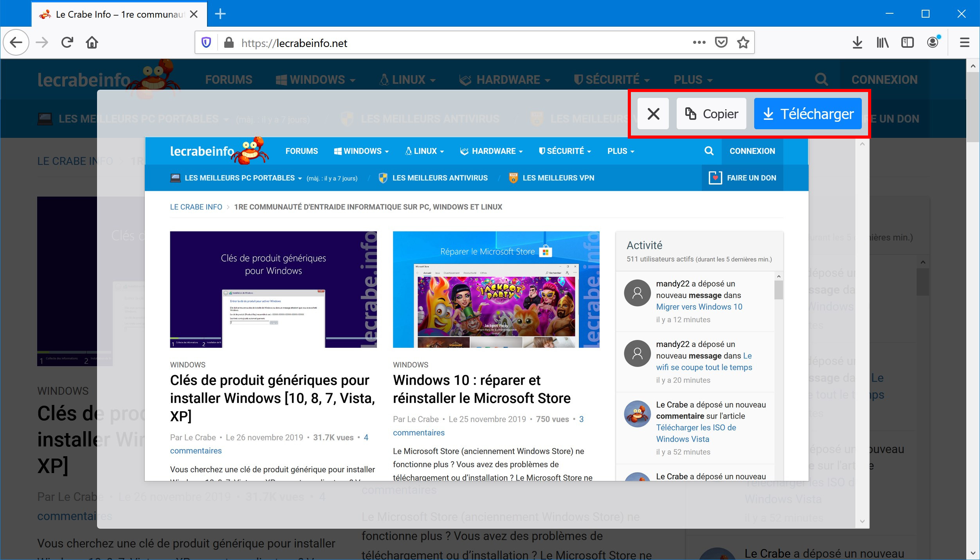Expand the LINUX menu in preview
This screenshot has height=560, width=980.
[425, 151]
